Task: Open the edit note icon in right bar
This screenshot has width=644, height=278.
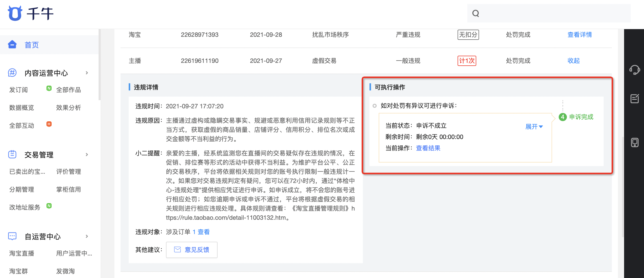Action: pos(634,99)
